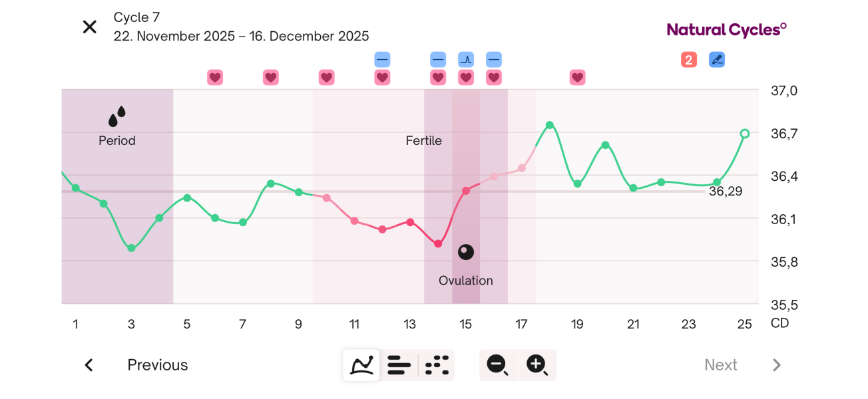Image resolution: width=868 pixels, height=399 pixels.
Task: Zoom out on the temperature chart
Action: tap(497, 365)
